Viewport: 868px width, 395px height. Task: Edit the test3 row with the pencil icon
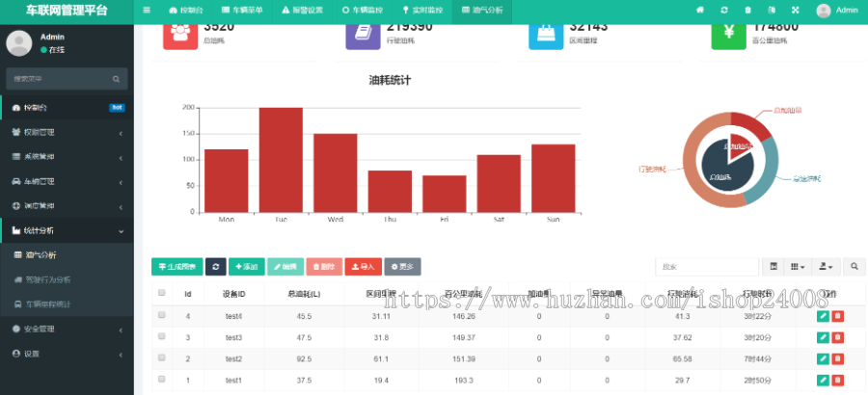click(823, 337)
